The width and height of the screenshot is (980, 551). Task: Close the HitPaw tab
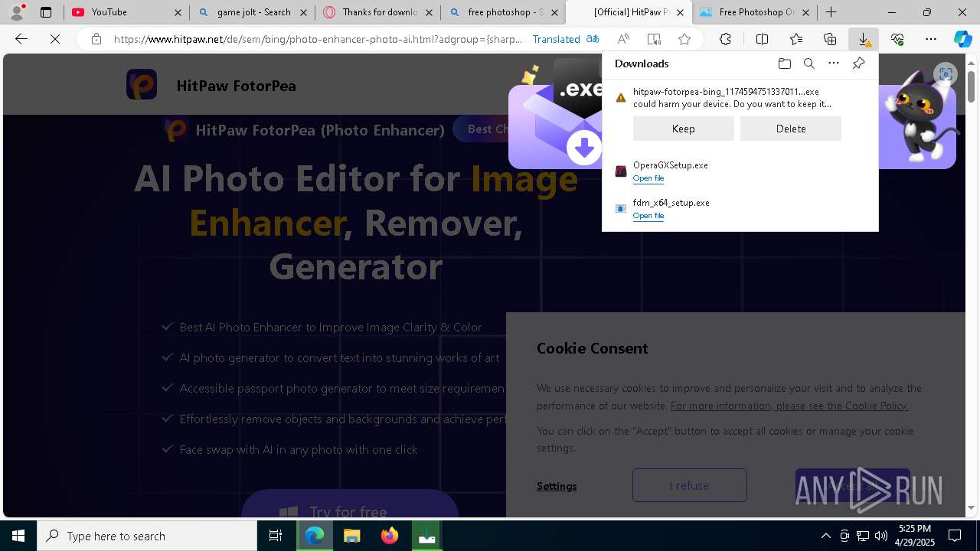pos(680,12)
